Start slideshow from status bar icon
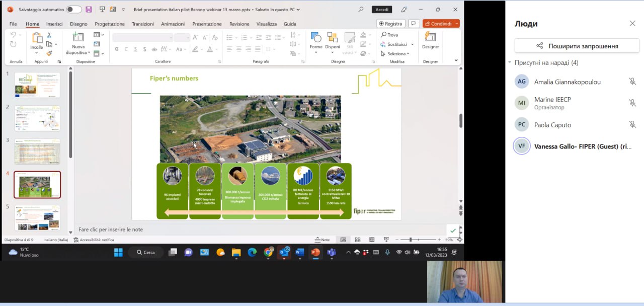Screen dimensions: 644x306 coord(386,240)
